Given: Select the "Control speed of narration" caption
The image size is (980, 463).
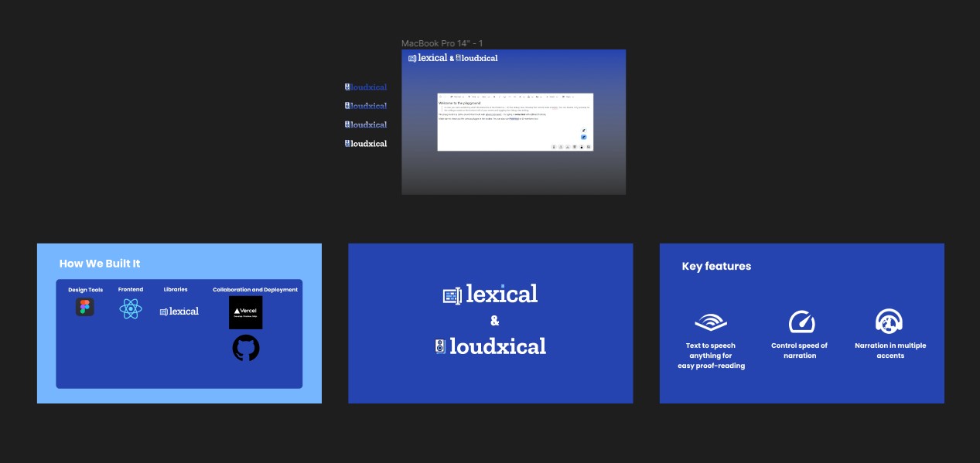Looking at the screenshot, I should [x=800, y=350].
